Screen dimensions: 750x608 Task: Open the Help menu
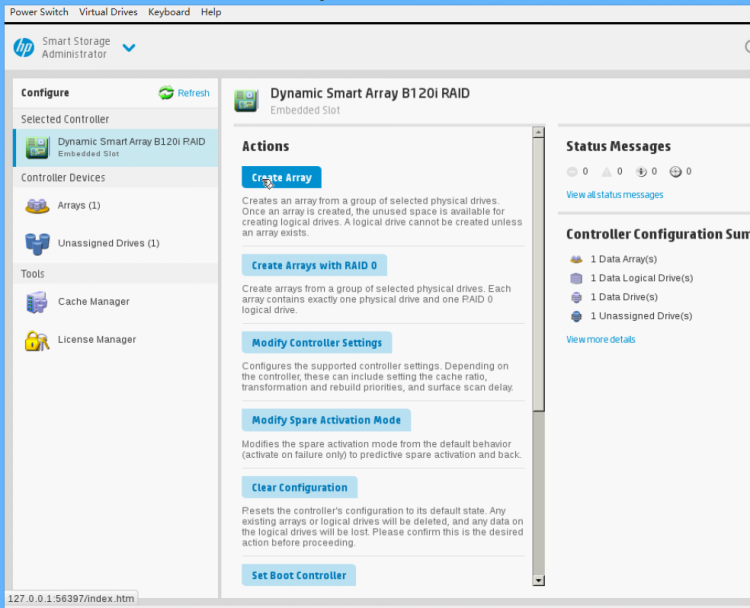pyautogui.click(x=211, y=12)
